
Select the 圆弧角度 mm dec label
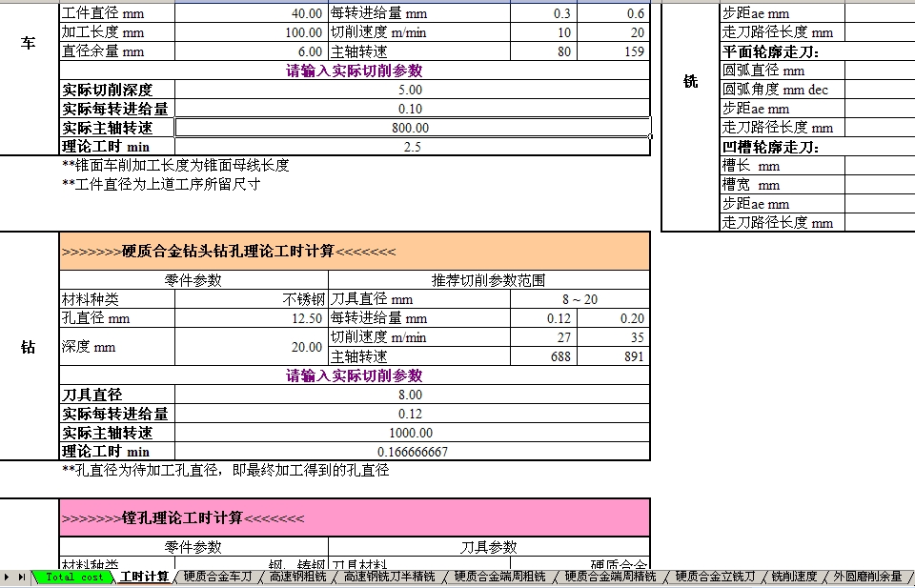coord(782,90)
